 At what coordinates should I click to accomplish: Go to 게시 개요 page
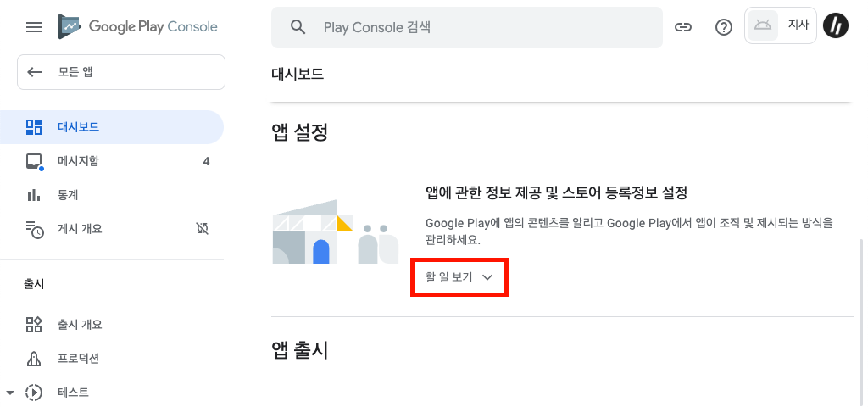(x=81, y=229)
